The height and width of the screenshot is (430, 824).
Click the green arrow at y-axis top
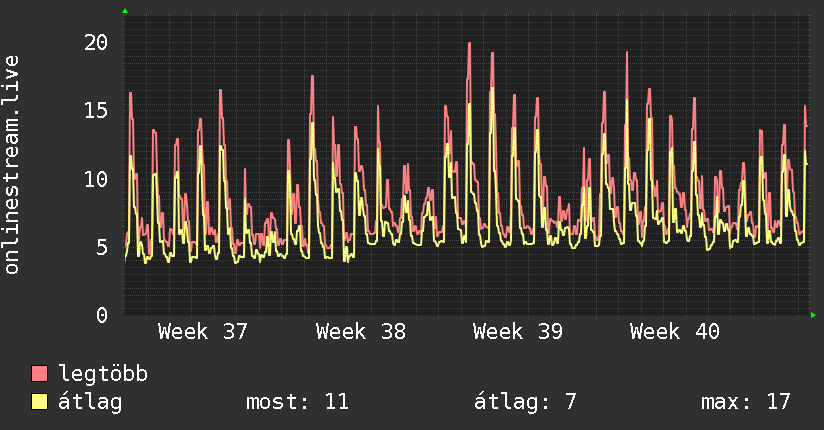125,11
